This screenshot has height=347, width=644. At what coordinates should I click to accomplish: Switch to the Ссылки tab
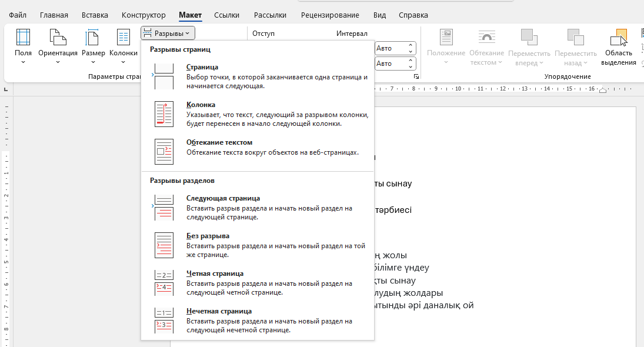pos(226,15)
